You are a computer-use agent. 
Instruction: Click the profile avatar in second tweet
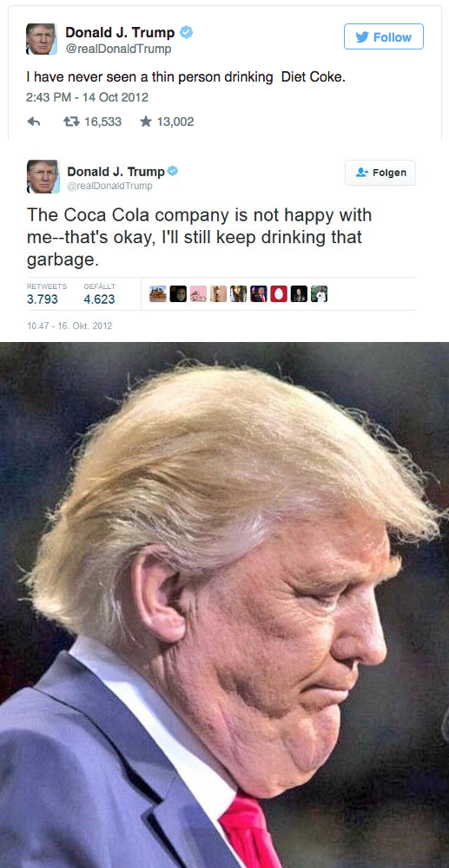(43, 176)
